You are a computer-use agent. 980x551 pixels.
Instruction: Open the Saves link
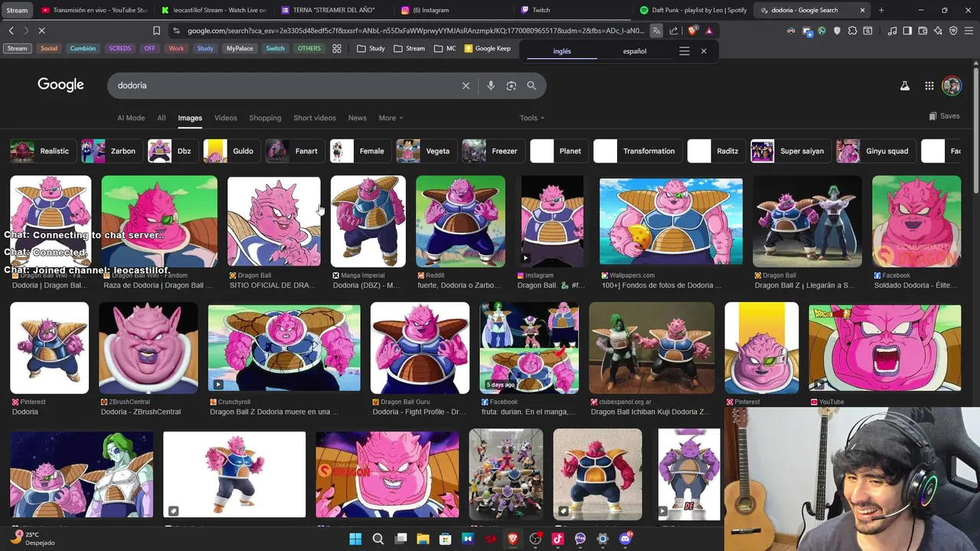[944, 116]
